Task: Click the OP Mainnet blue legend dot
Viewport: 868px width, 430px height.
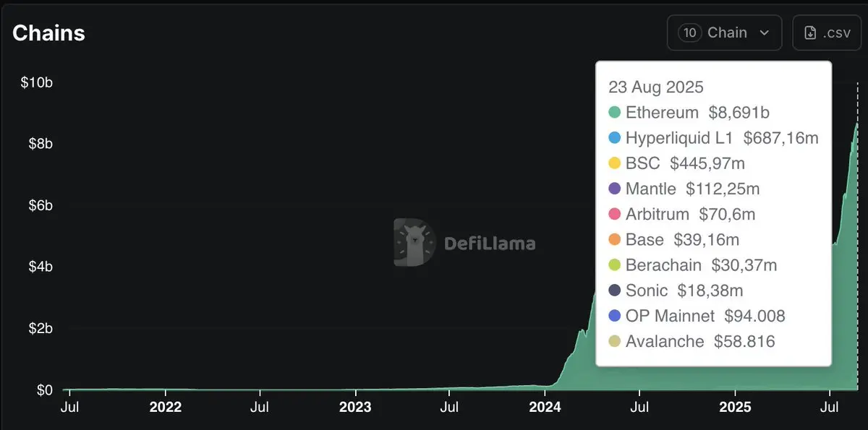Action: point(615,316)
